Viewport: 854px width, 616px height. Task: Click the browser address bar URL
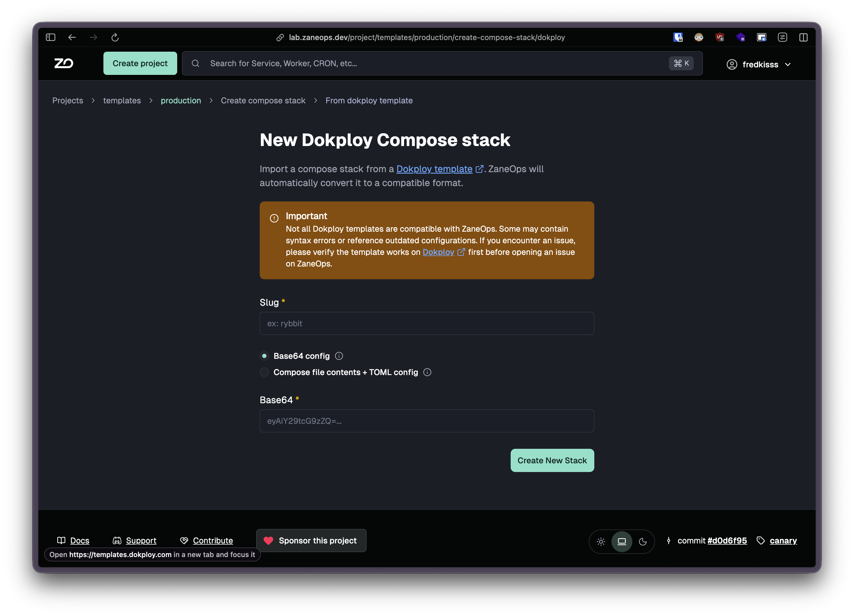(427, 38)
